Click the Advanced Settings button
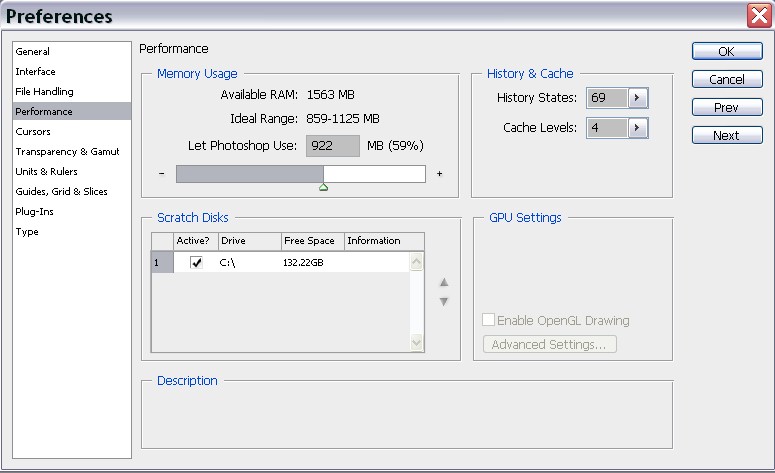Image resolution: width=775 pixels, height=473 pixels. point(549,345)
